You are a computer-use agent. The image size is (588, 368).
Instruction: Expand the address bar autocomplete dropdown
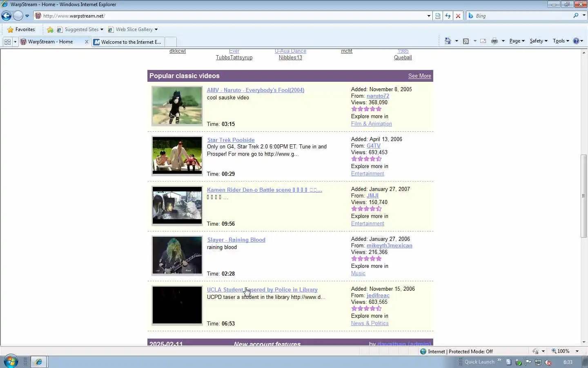coord(429,16)
